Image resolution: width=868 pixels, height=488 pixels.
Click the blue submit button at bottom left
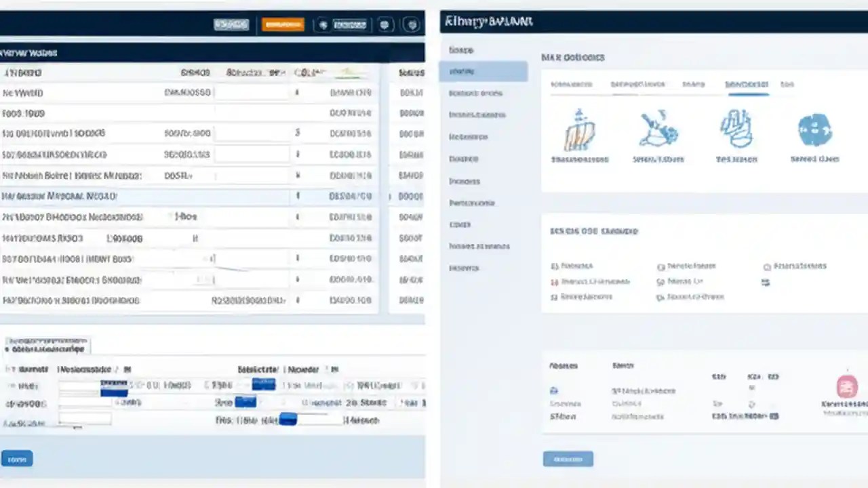click(16, 459)
